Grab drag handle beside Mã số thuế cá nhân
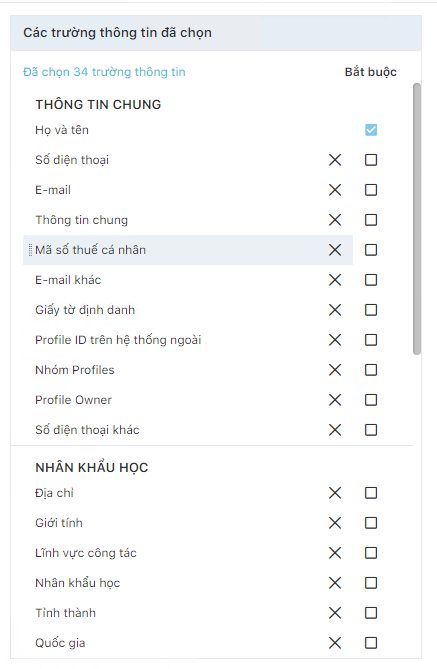 tap(30, 250)
